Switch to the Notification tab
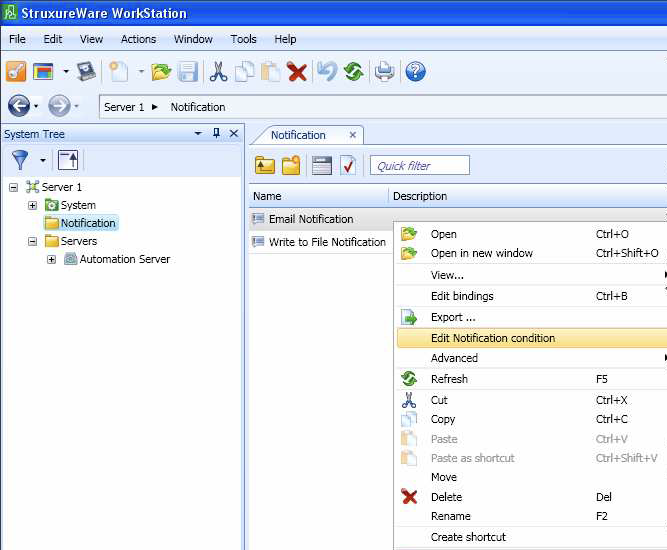 point(298,135)
